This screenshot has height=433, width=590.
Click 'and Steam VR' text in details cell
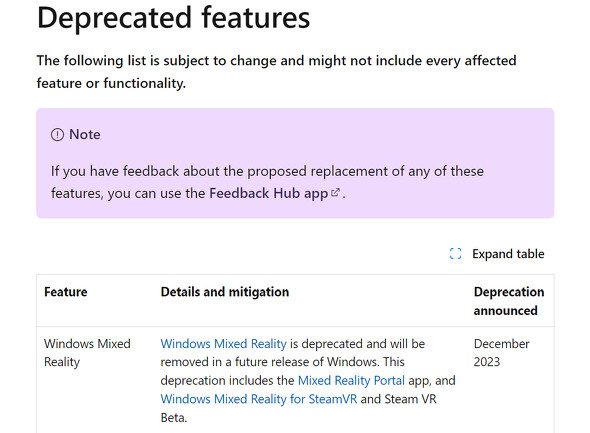point(398,399)
